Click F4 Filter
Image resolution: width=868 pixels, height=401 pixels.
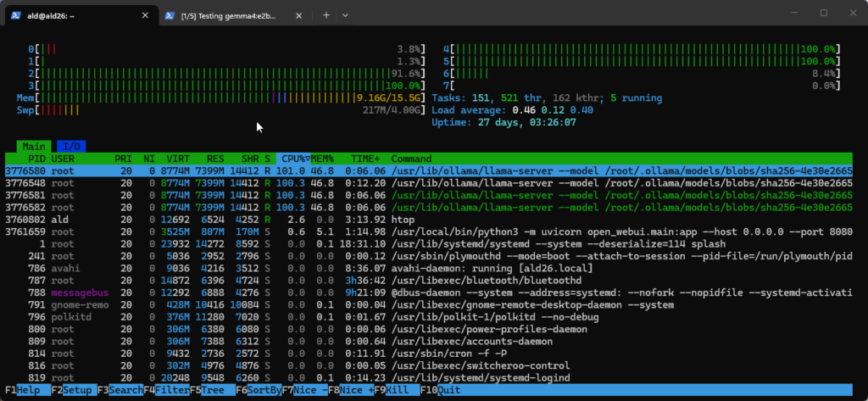(167, 390)
